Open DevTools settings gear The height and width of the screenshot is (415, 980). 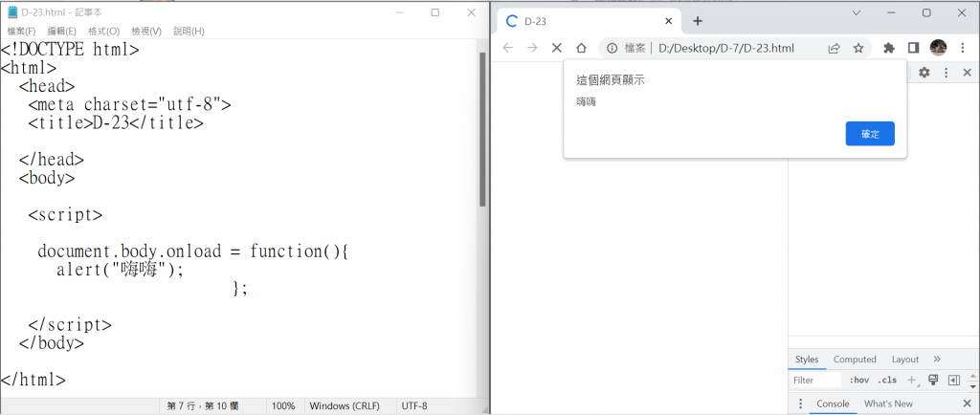click(x=924, y=73)
